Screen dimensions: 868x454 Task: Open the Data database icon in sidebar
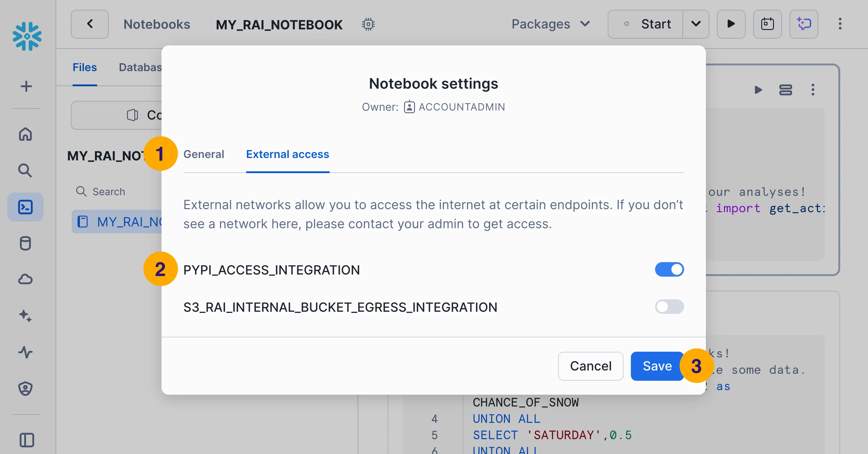26,243
